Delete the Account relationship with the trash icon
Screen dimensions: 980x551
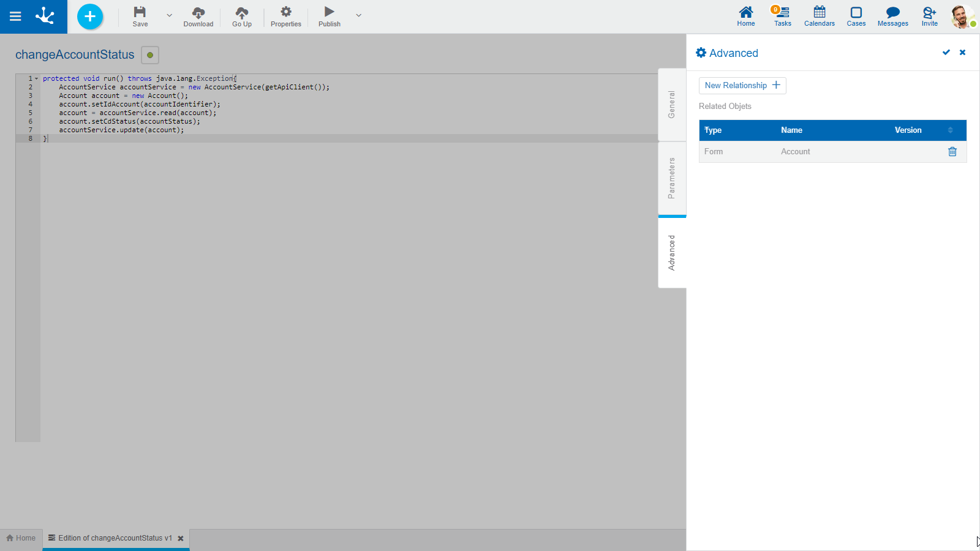952,152
